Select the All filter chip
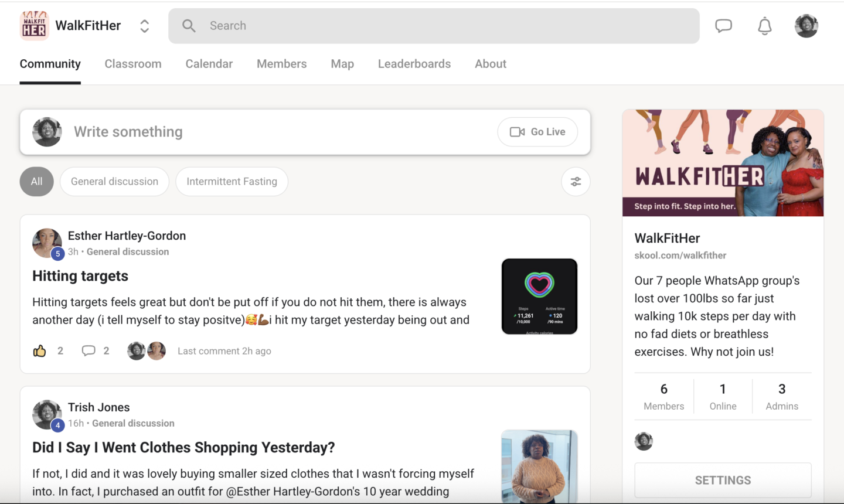The height and width of the screenshot is (504, 844). pos(37,182)
